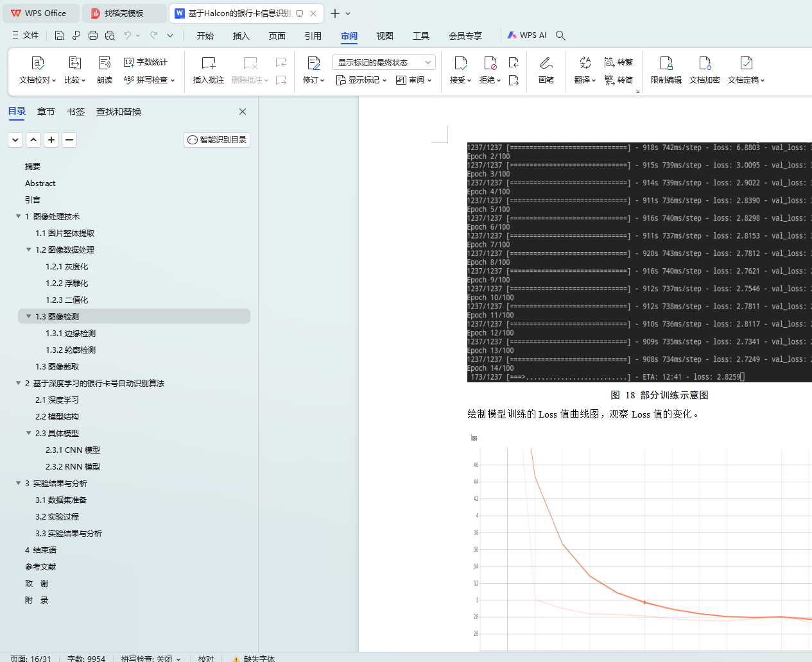Close the navigation pane

(x=243, y=112)
